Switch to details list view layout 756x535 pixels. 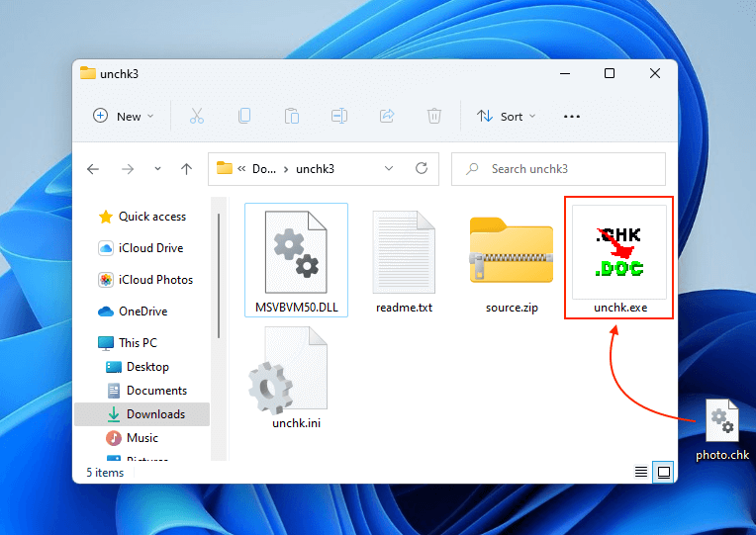coord(641,473)
